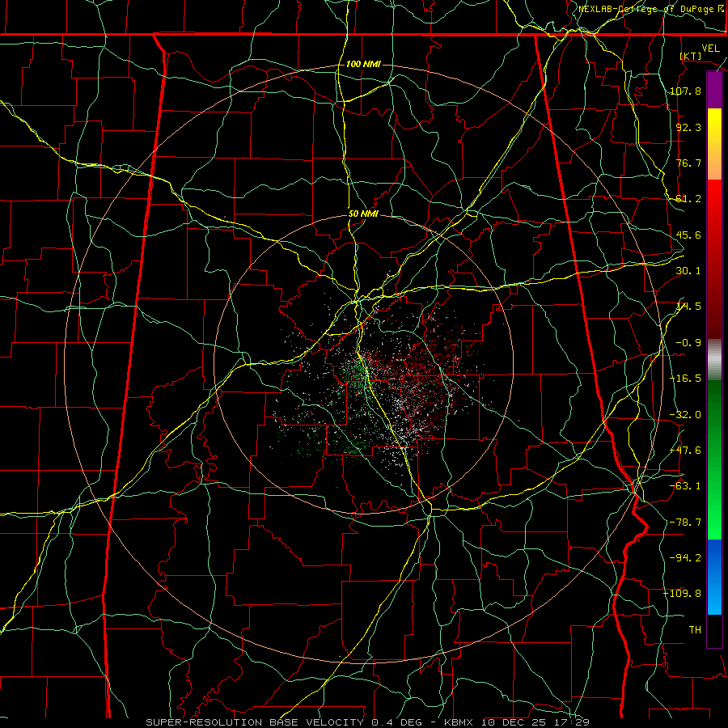The image size is (728, 728).
Task: Click the Super-Resolution Base Velocity caption text
Action: (368, 722)
